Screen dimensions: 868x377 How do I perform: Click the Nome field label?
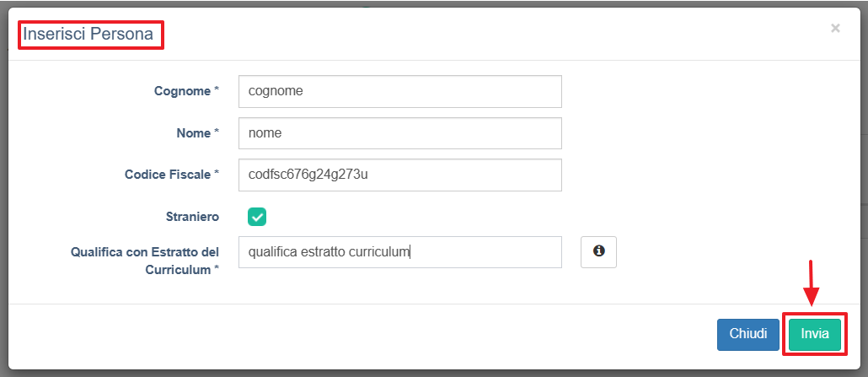point(194,133)
